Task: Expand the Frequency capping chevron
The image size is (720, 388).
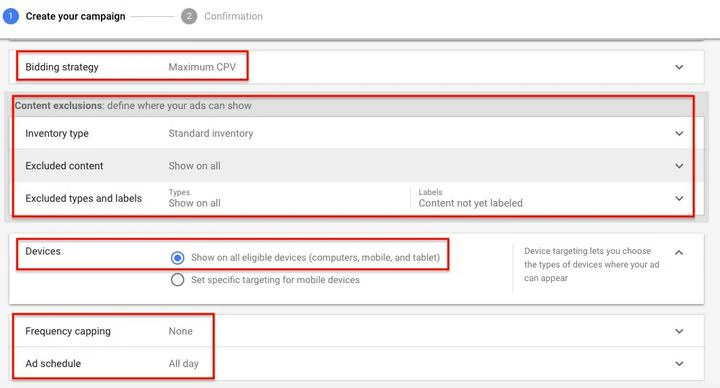Action: (679, 331)
